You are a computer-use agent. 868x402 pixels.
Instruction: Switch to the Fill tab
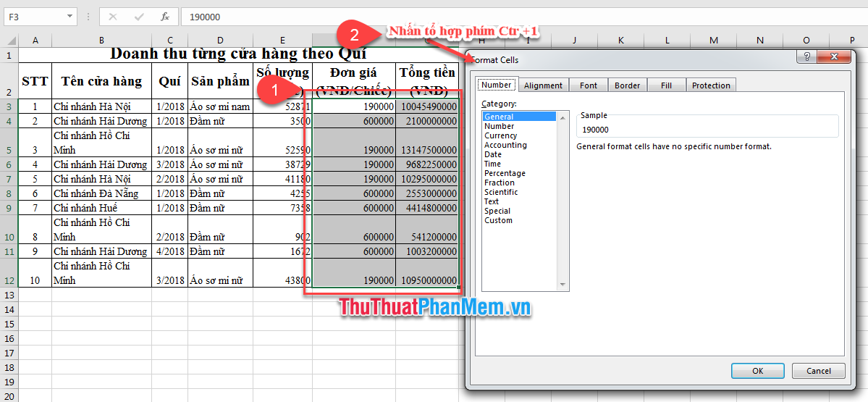pos(666,85)
